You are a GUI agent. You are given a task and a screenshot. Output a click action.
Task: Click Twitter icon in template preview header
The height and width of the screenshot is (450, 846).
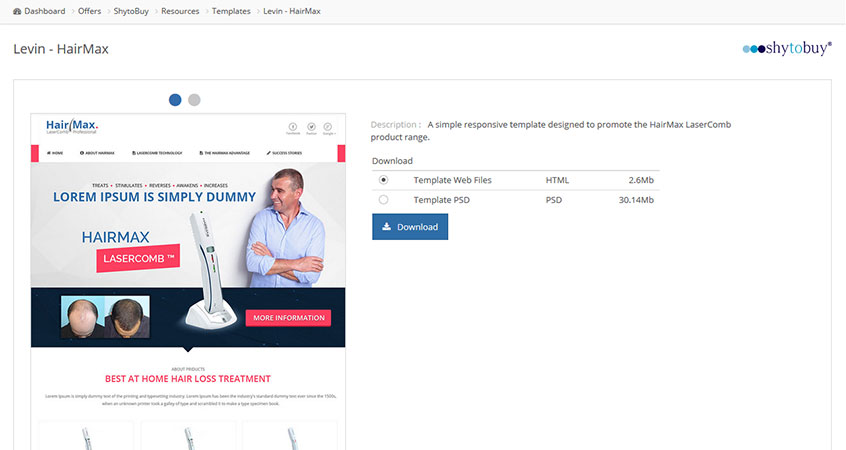click(311, 128)
